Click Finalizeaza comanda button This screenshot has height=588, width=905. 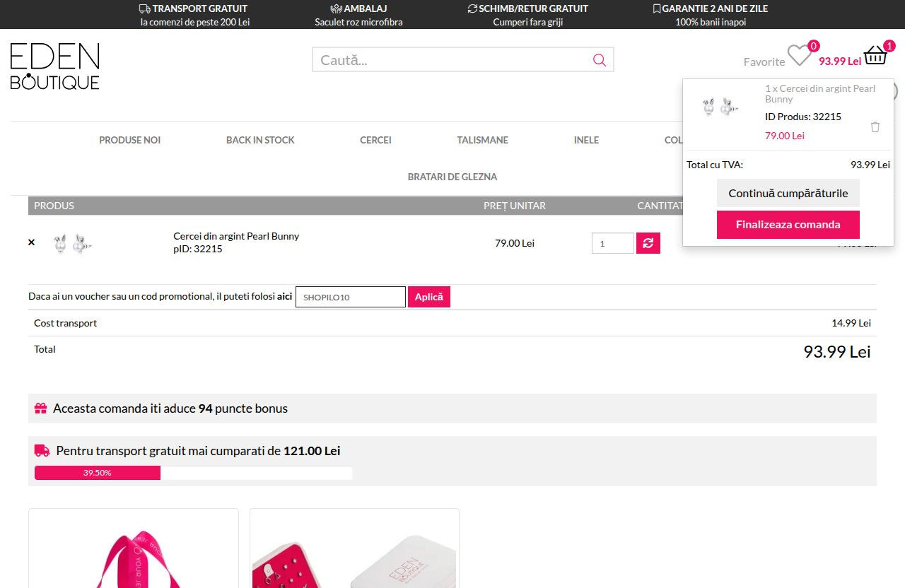pos(788,225)
